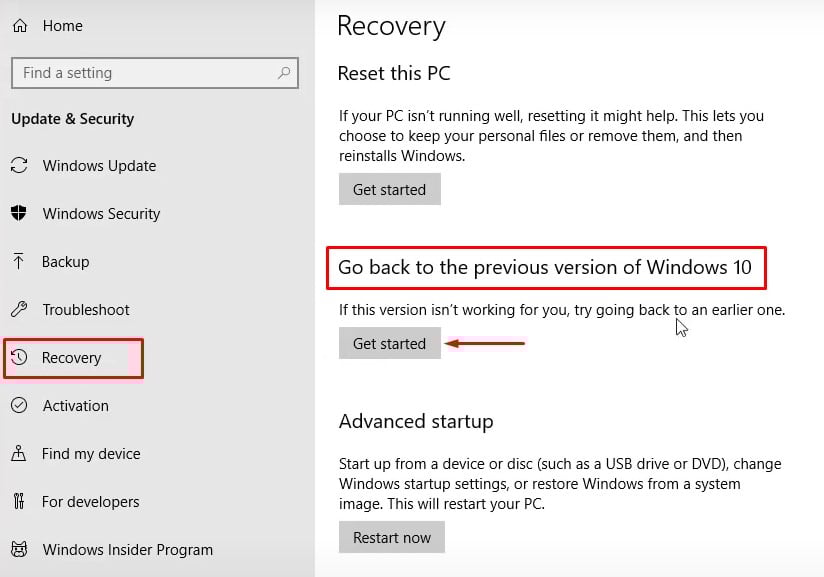Select the Home icon in the sidebar

point(20,25)
